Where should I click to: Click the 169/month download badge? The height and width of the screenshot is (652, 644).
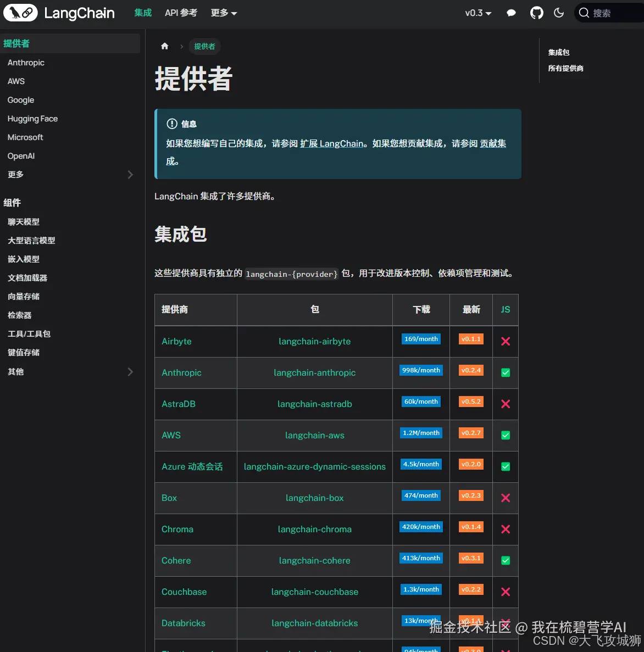point(421,339)
